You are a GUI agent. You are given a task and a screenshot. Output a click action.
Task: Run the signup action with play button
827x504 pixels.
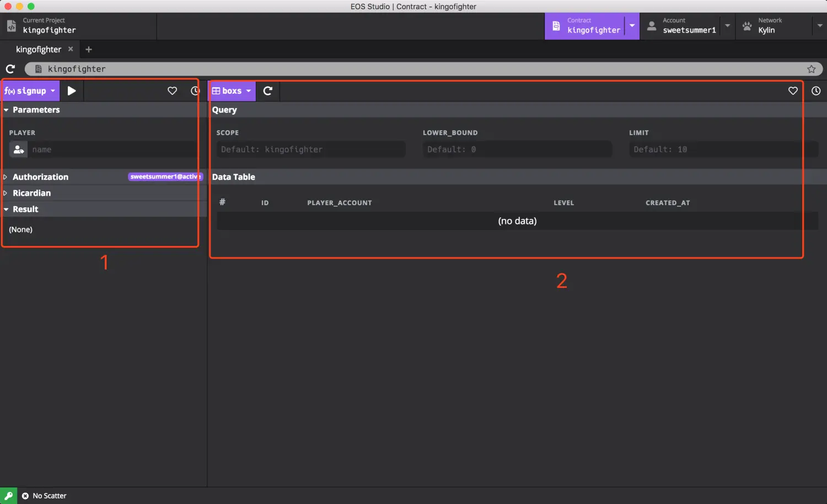72,91
